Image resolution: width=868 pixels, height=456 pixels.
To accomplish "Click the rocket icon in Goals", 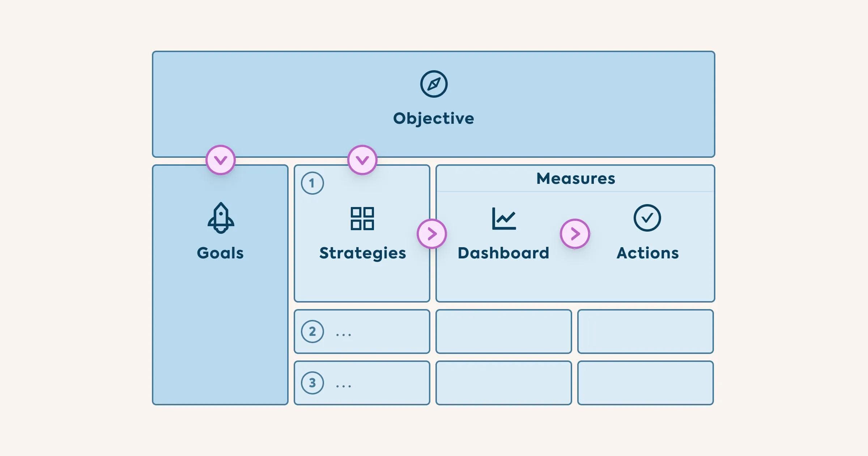I will [221, 218].
